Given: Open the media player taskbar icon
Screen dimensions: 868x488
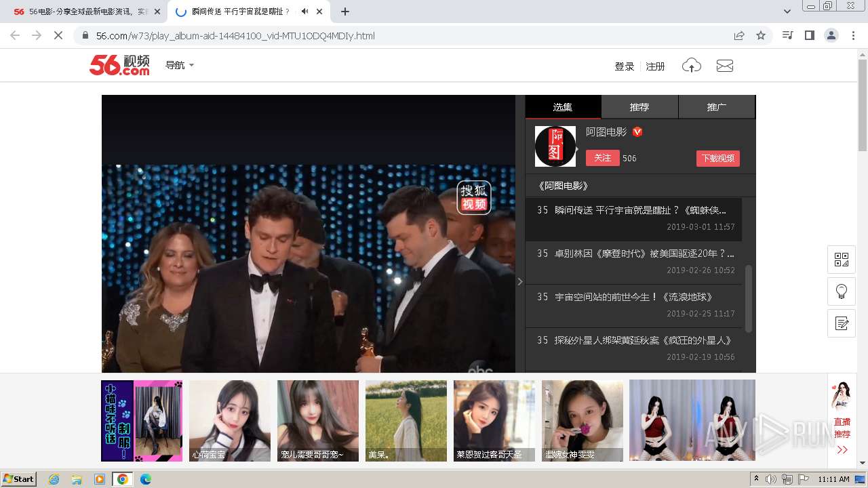Looking at the screenshot, I should tap(100, 479).
